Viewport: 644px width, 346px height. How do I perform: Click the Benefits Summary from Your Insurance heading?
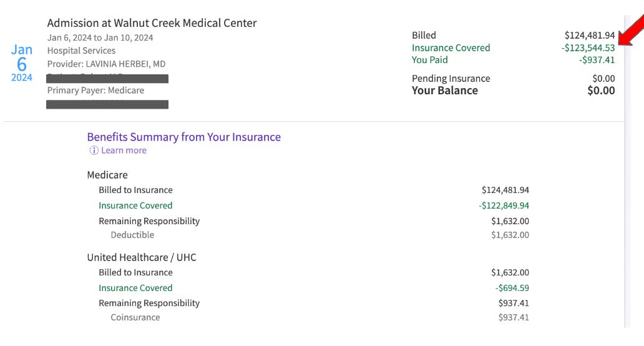point(184,137)
